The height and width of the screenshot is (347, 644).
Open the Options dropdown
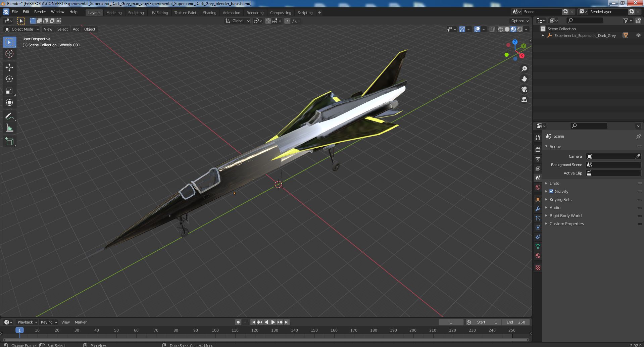pos(520,21)
